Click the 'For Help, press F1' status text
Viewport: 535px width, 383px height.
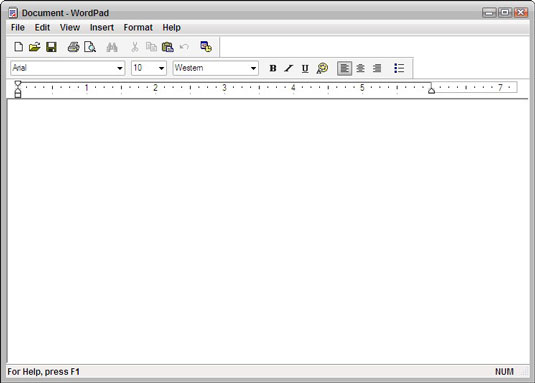point(43,372)
